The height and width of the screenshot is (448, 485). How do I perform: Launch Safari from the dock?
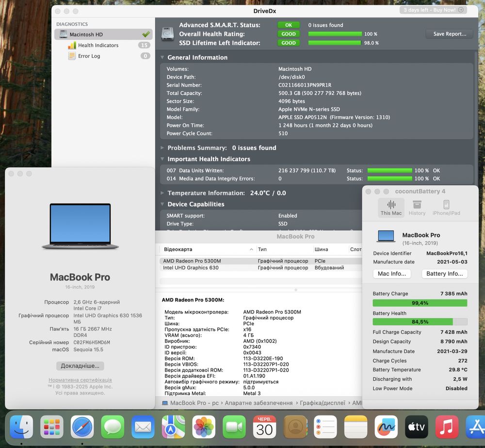click(x=82, y=427)
